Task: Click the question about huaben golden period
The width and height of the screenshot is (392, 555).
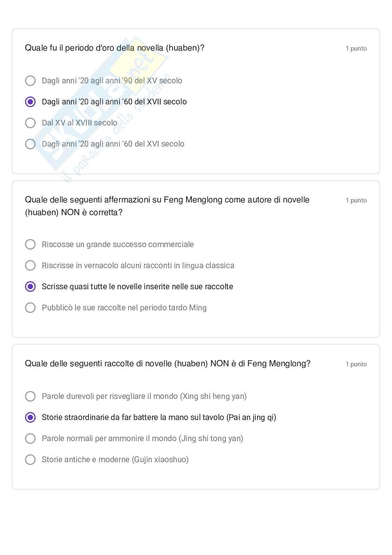Action: [x=115, y=48]
